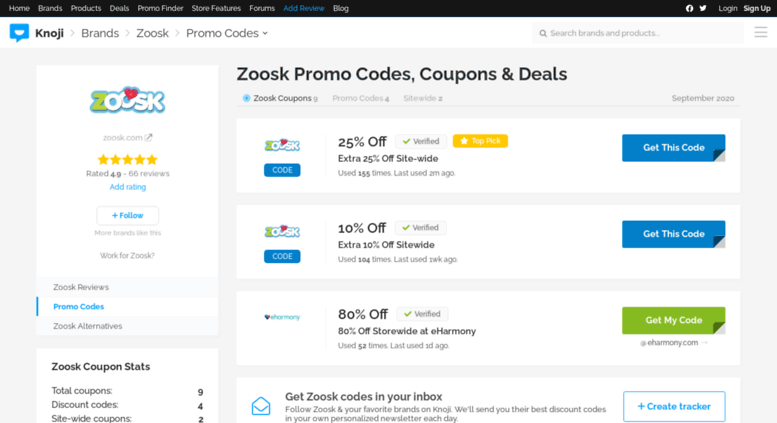The height and width of the screenshot is (423, 777).
Task: Click the external link icon beside zoosk.com
Action: (x=149, y=137)
